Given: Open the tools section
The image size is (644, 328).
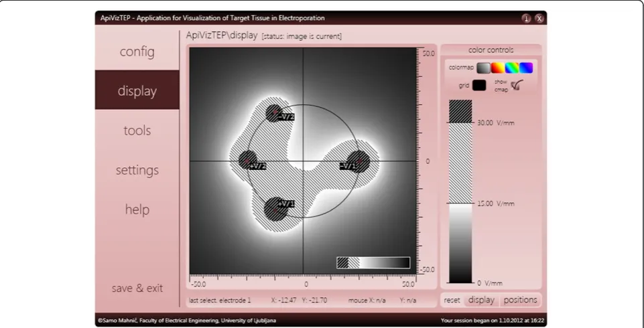Looking at the screenshot, I should (137, 131).
